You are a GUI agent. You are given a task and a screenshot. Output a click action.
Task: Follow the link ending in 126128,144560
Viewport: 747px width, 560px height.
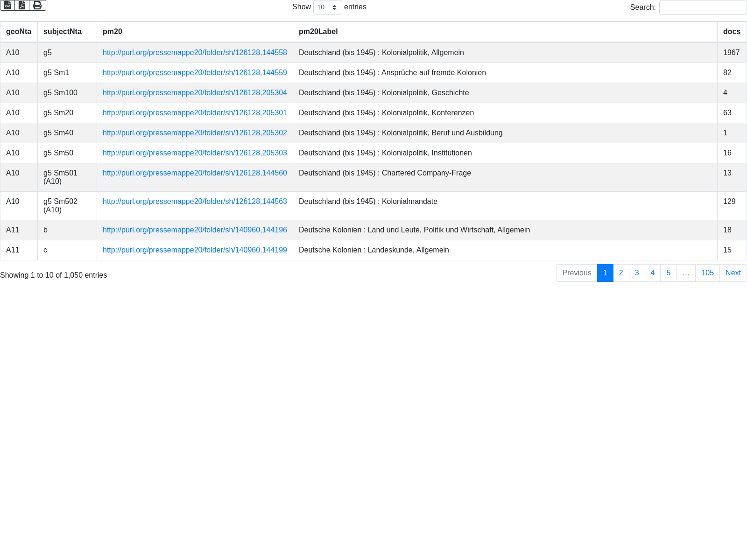(195, 173)
